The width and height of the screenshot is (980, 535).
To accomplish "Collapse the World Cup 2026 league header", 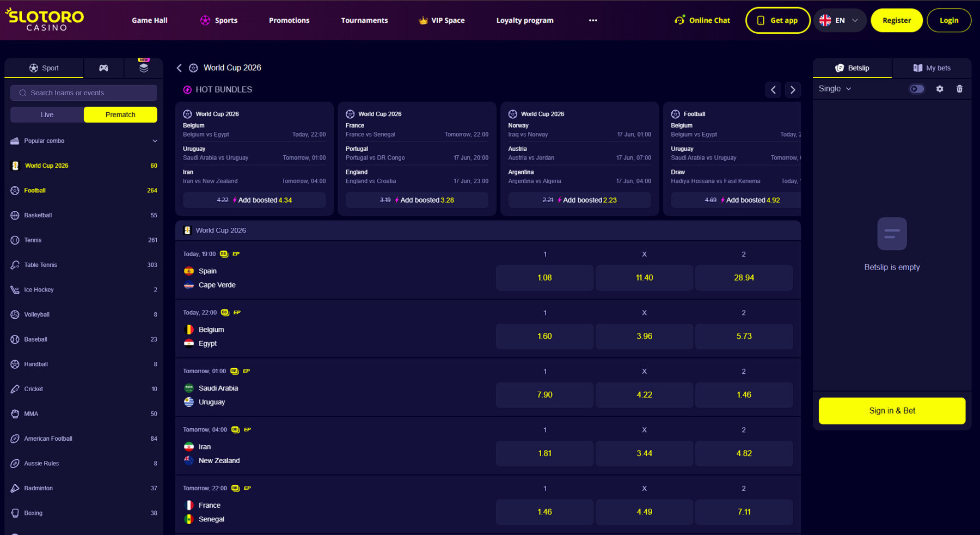I will [488, 230].
